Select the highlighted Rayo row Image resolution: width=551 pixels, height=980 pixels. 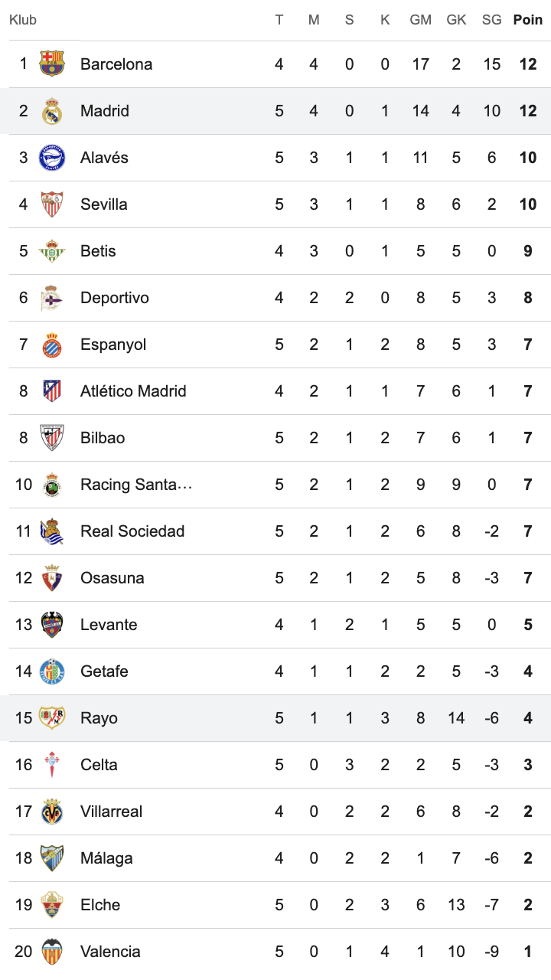pyautogui.click(x=275, y=718)
